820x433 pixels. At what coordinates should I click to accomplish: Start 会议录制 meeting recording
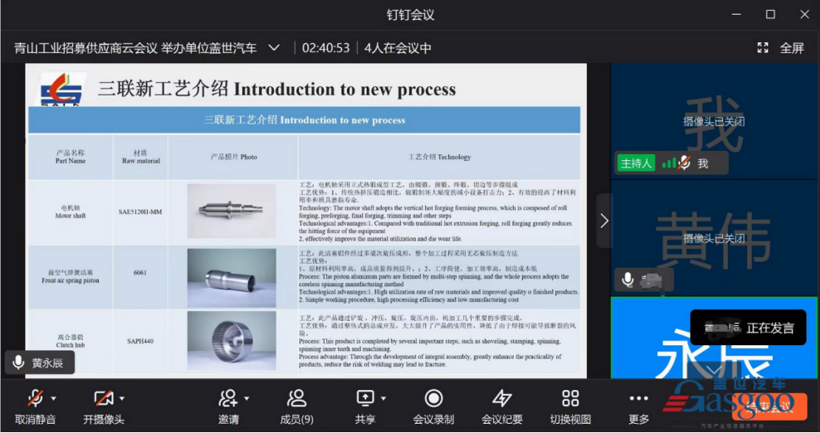point(434,406)
